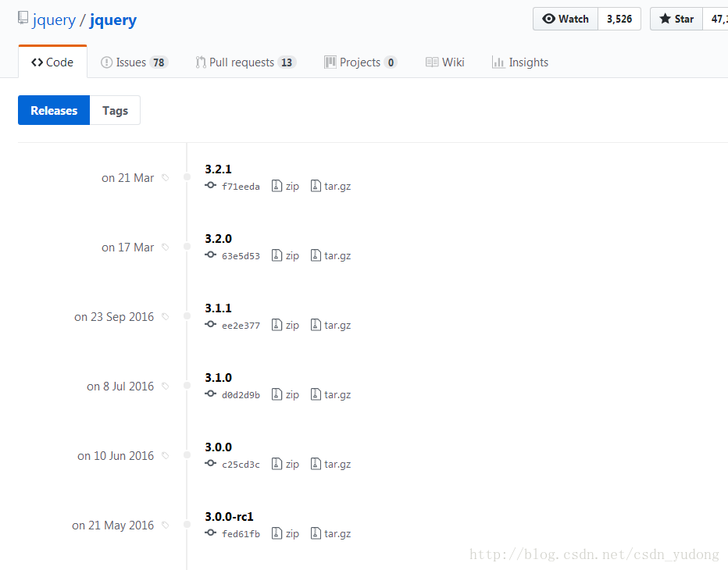Click the tag icon next to 17 Mar
Screen dimensions: 728x570
pos(166,248)
